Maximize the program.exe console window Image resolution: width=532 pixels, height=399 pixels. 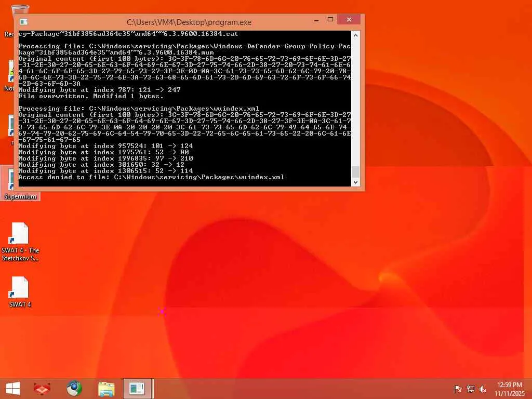(x=330, y=20)
